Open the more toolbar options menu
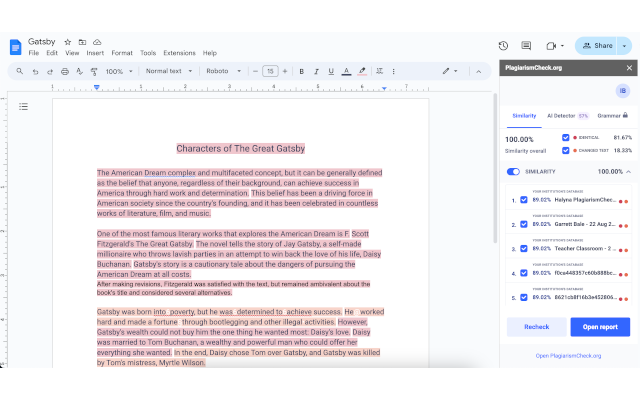 coord(393,71)
